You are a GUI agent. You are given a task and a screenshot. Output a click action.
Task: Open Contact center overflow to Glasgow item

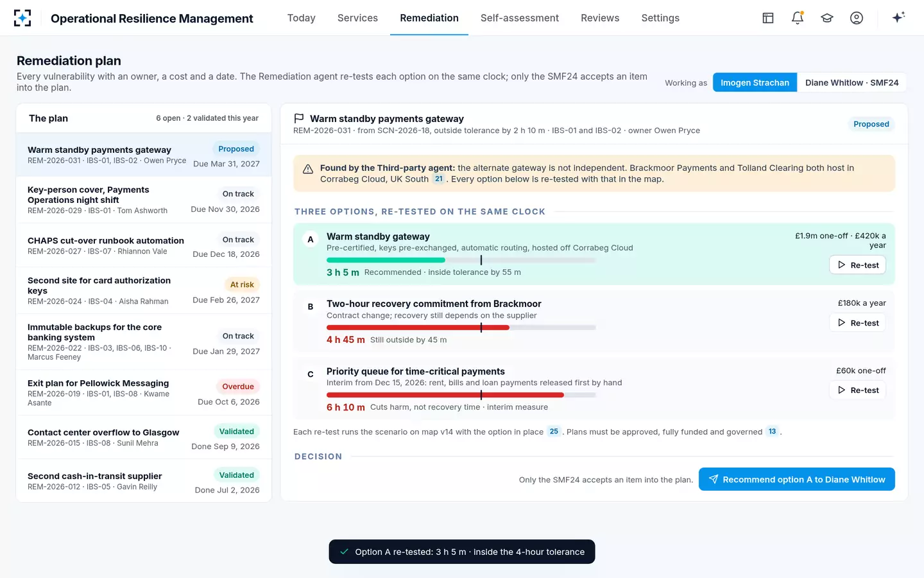[x=144, y=437]
